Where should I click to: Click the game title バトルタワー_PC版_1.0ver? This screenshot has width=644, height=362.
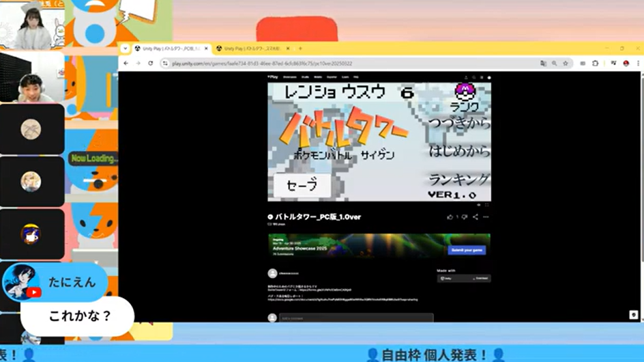tap(318, 217)
